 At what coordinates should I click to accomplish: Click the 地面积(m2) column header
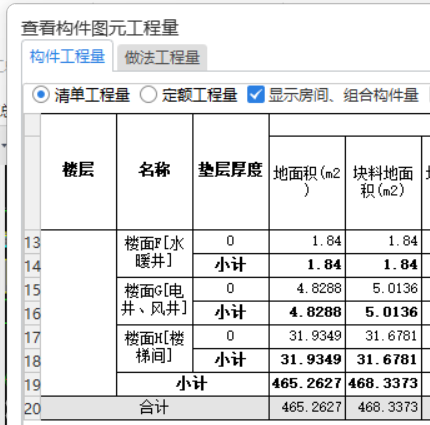(x=307, y=183)
